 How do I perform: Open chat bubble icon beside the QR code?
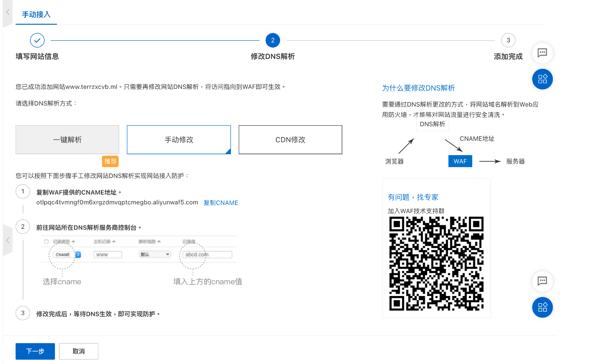point(542,281)
